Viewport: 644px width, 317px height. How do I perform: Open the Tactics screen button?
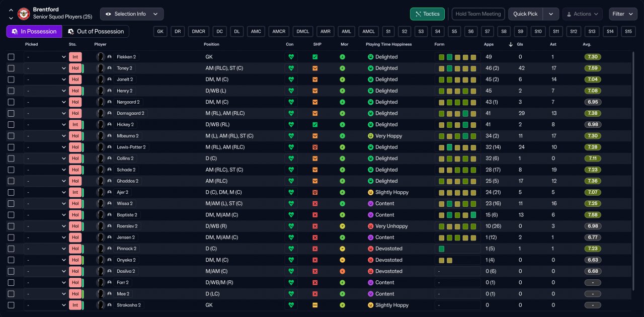click(x=427, y=14)
